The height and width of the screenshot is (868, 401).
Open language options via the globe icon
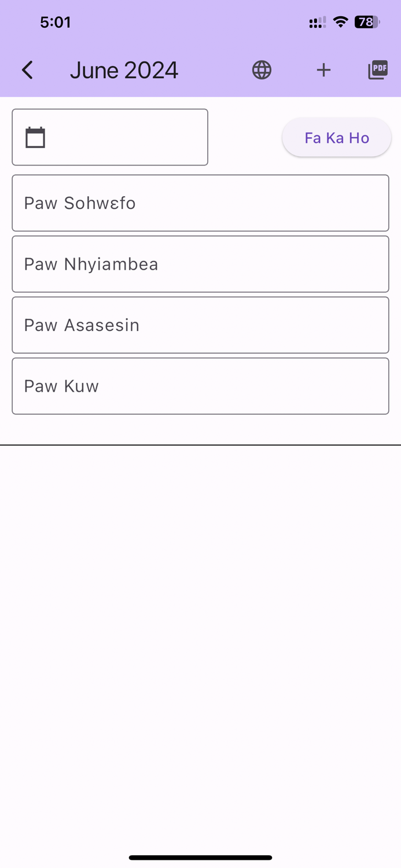pyautogui.click(x=261, y=69)
